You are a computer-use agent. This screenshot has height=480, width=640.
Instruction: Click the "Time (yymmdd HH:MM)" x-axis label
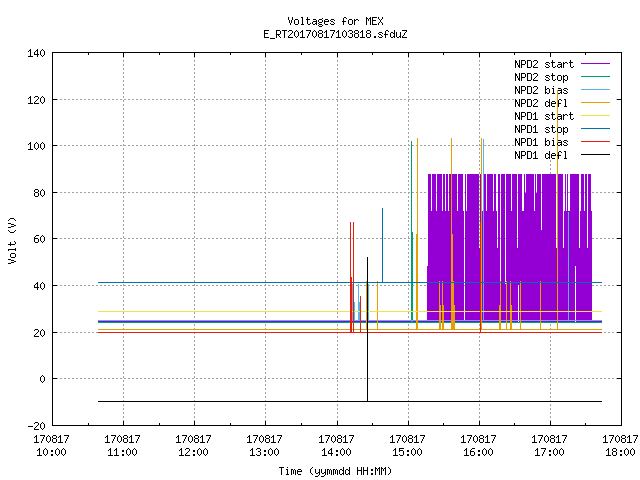click(x=335, y=471)
